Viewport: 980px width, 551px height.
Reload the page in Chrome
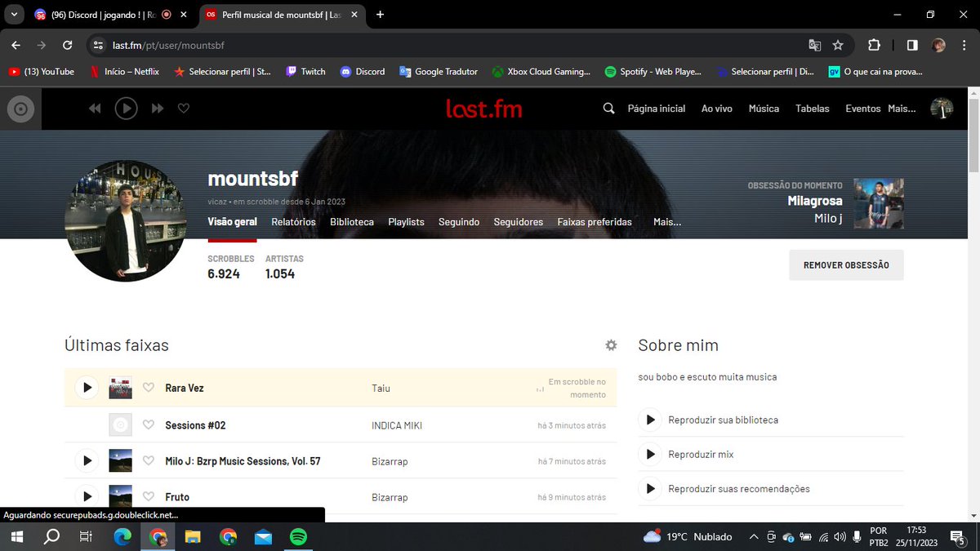pyautogui.click(x=68, y=45)
